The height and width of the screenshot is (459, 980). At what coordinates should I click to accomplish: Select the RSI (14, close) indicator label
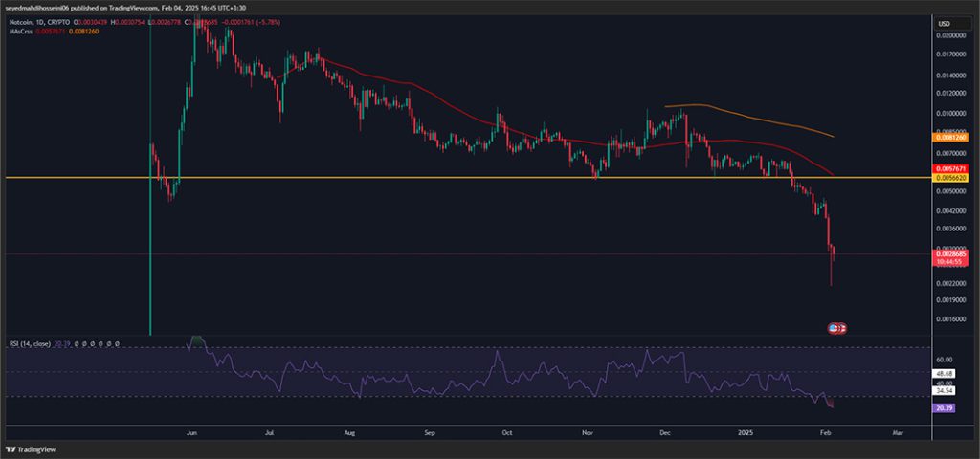[30, 344]
